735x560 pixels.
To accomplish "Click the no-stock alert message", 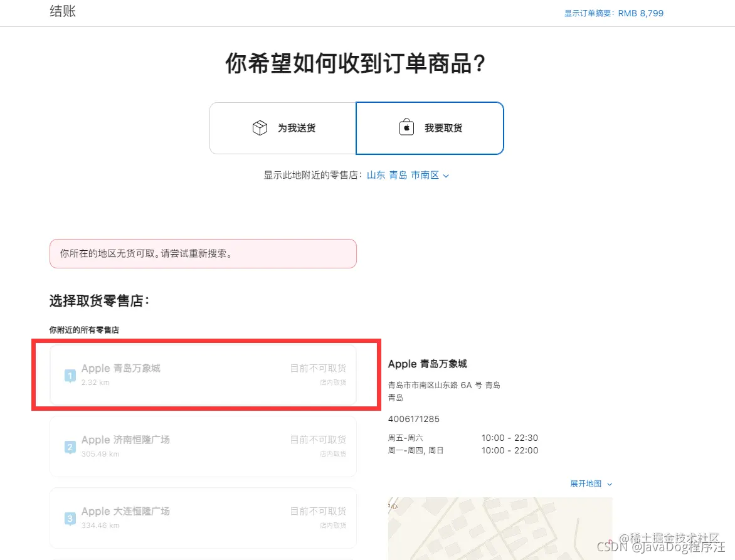I will click(203, 253).
